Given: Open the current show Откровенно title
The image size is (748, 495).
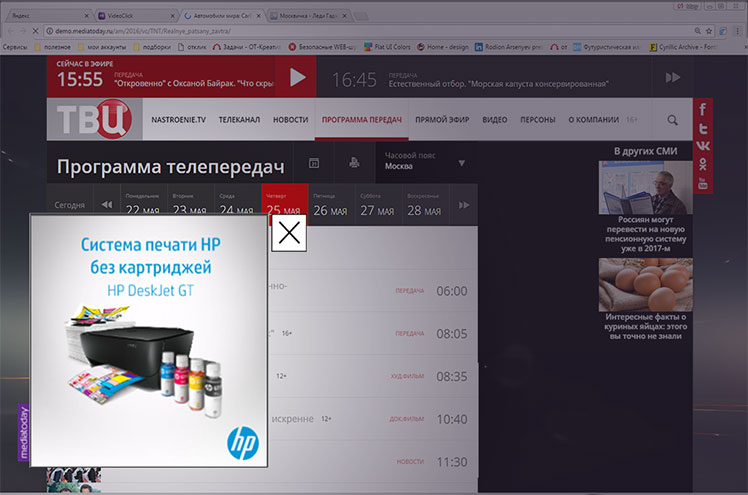Looking at the screenshot, I should [x=194, y=83].
